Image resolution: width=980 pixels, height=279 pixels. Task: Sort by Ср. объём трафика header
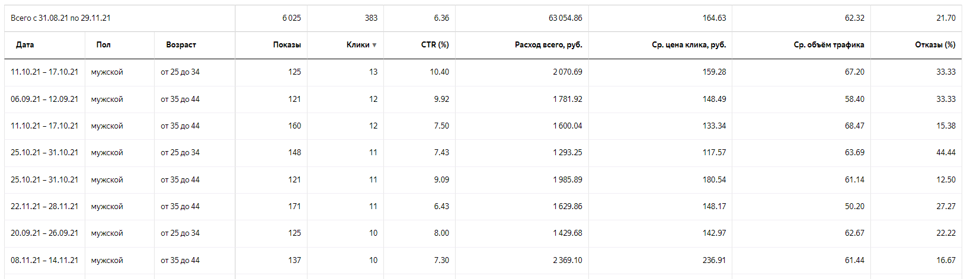(x=828, y=45)
